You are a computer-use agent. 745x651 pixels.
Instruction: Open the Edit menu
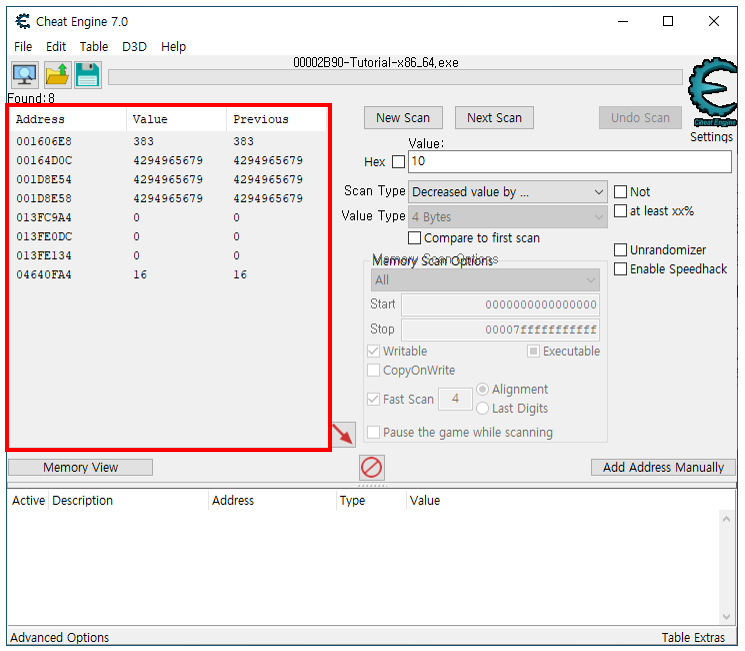(x=56, y=47)
